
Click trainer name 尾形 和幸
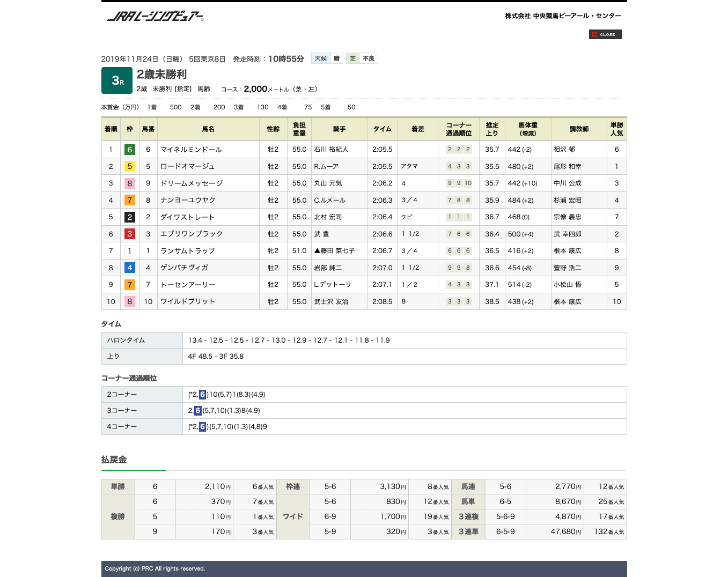click(568, 166)
